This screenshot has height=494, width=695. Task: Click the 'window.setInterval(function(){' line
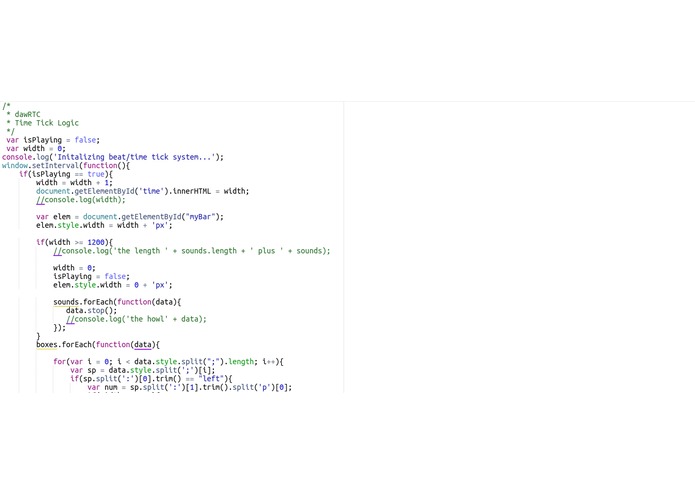(x=66, y=165)
